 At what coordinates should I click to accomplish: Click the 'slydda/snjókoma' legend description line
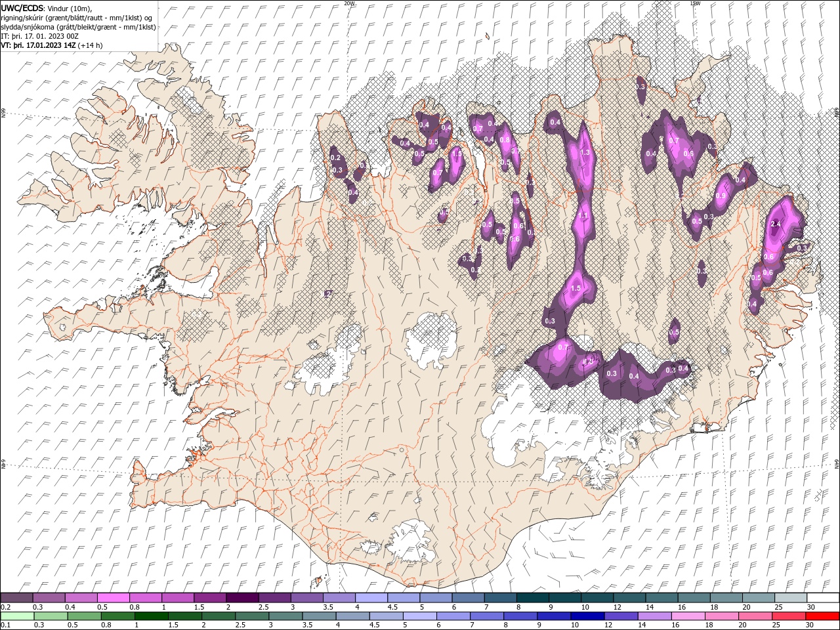click(x=79, y=27)
